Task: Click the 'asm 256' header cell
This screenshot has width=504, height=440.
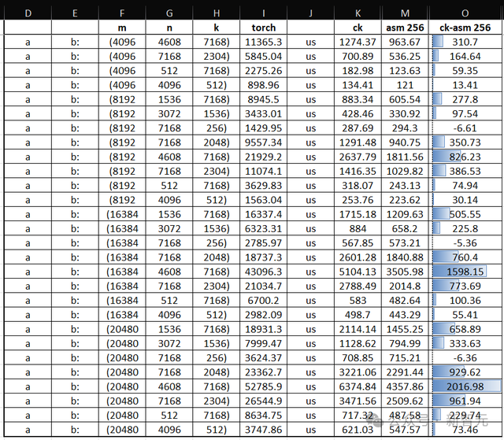Action: (x=405, y=28)
